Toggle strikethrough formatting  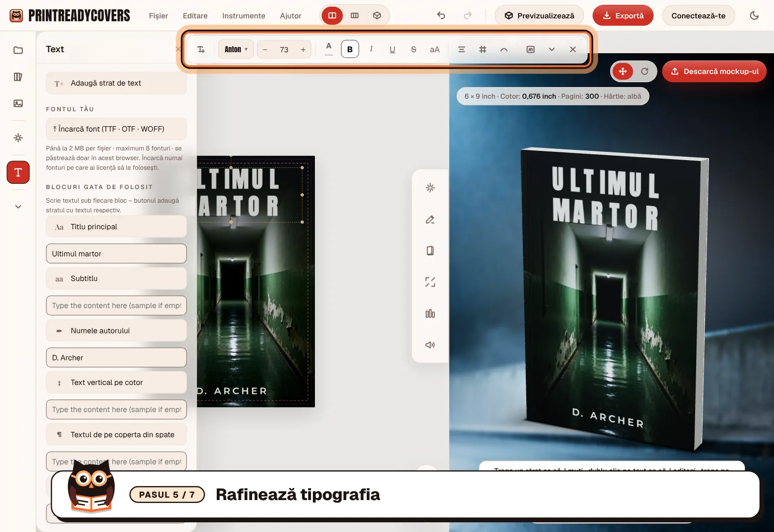(414, 49)
